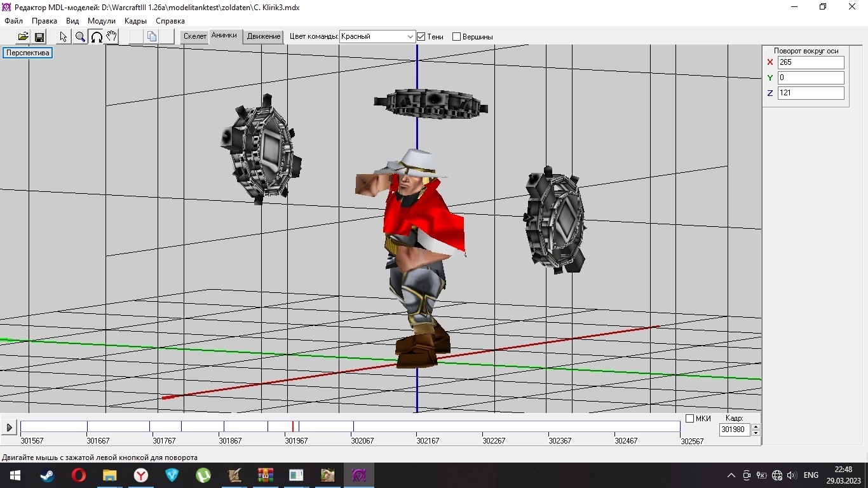Increase frame number with the up arrow
868x488 pixels.
pyautogui.click(x=756, y=427)
